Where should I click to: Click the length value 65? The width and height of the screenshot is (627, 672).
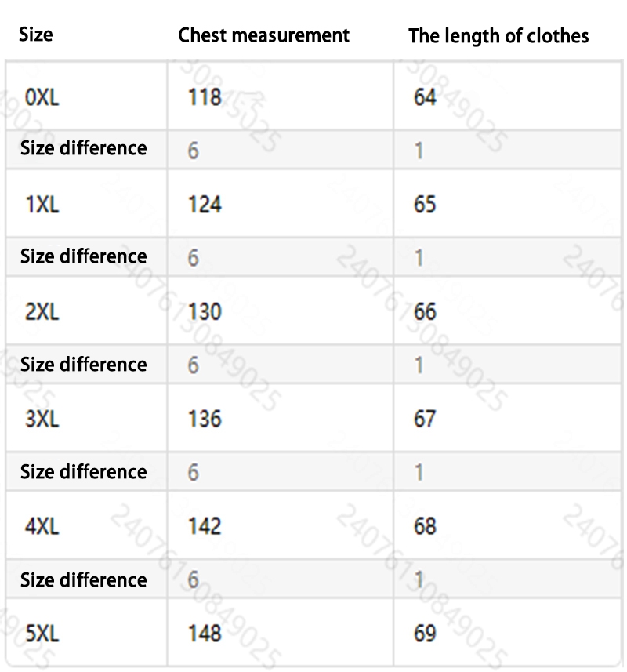(425, 205)
